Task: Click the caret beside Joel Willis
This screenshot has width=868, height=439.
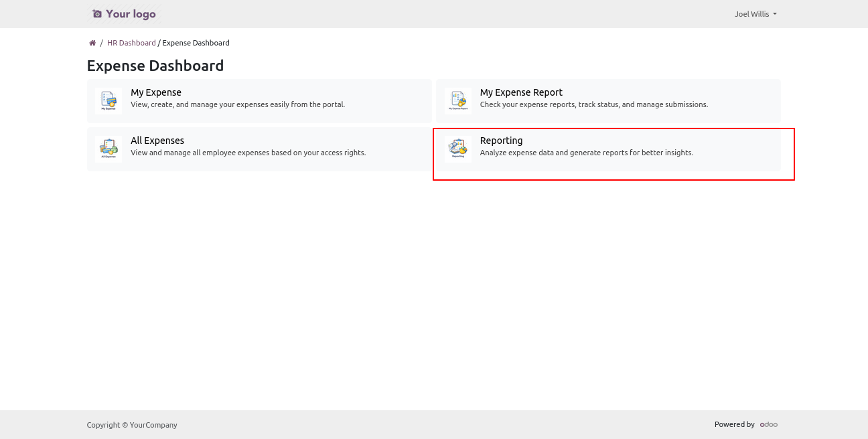Action: pos(775,14)
